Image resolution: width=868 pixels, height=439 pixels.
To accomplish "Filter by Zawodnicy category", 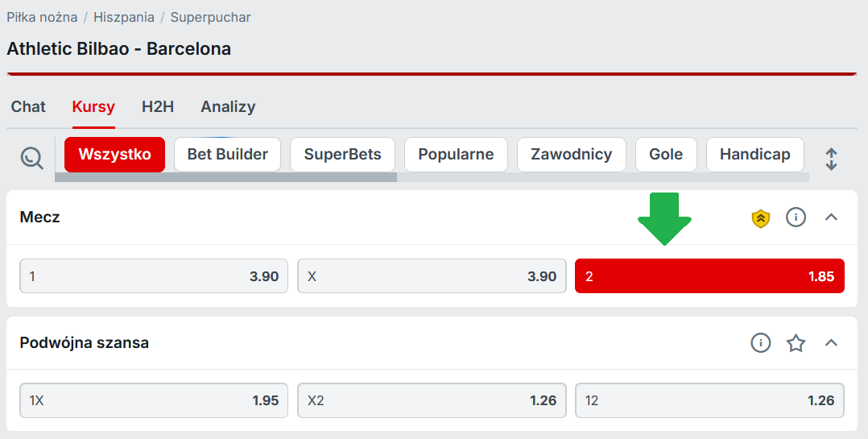I will (x=571, y=155).
